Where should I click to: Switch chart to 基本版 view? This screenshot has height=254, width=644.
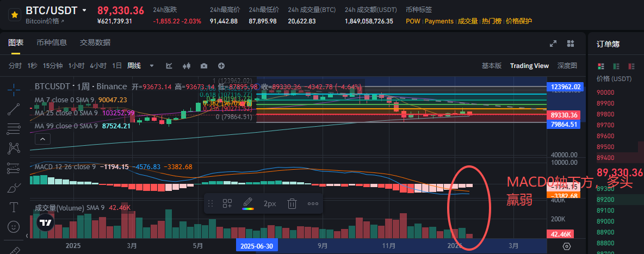click(491, 66)
